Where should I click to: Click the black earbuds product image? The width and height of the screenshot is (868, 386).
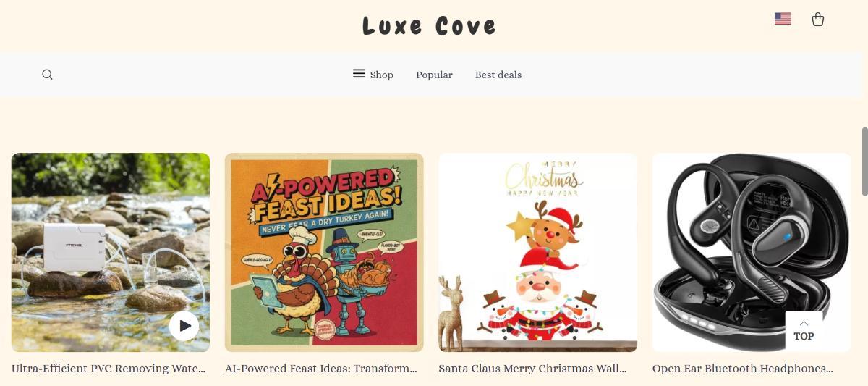[751, 252]
